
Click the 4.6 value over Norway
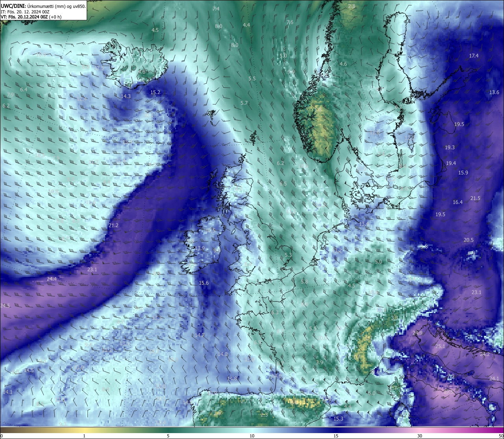point(343,64)
